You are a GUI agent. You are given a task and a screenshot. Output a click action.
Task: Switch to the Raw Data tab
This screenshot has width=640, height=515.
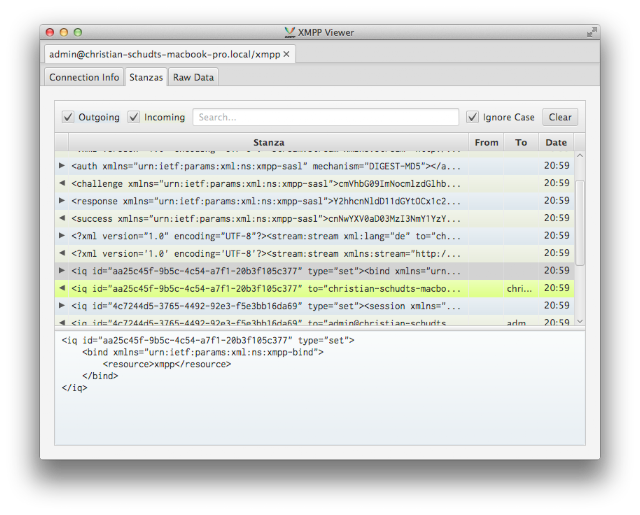[193, 77]
